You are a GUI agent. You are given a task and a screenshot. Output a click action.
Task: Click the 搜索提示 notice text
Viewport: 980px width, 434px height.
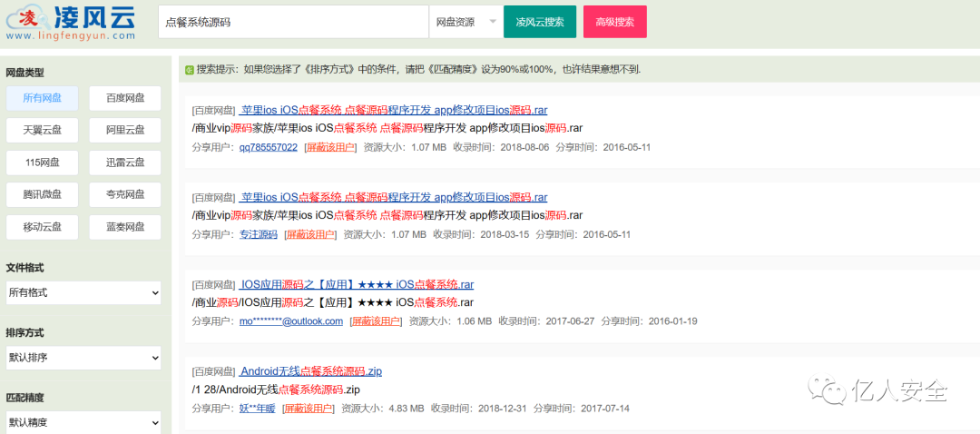418,69
